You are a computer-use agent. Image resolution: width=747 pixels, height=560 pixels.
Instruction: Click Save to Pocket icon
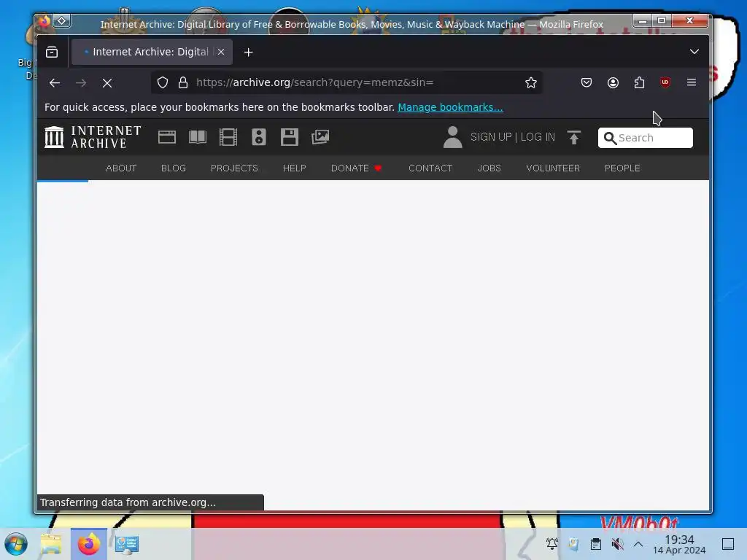pos(587,82)
